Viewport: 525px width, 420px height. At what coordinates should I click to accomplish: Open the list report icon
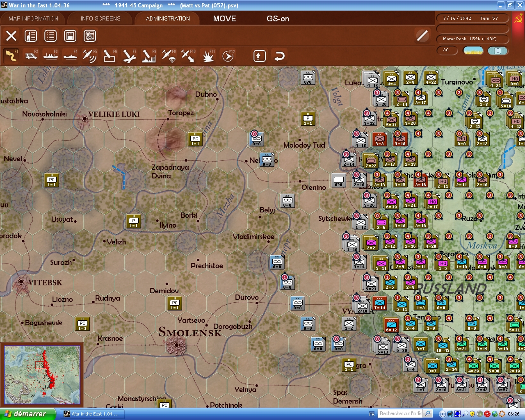coord(50,36)
